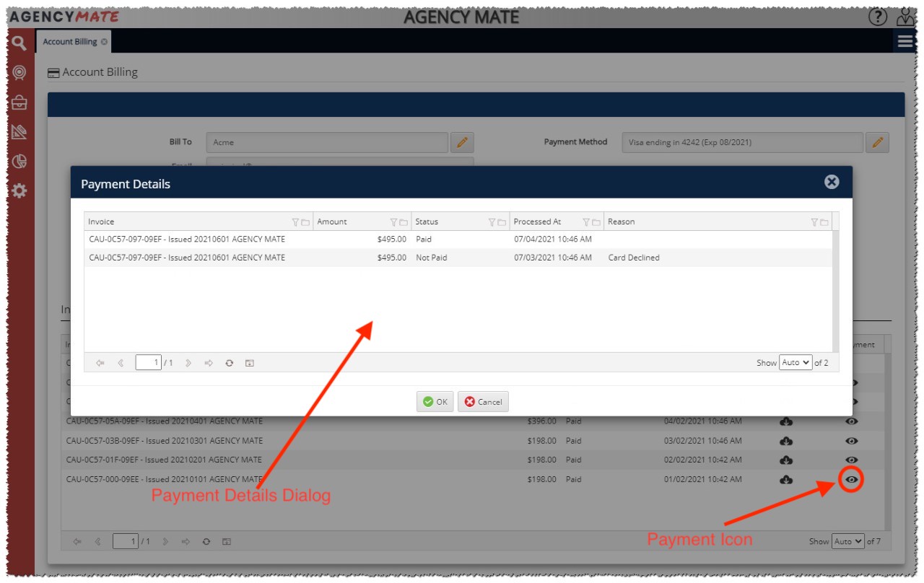924x583 pixels.
Task: Download invoice issued 20210401
Action: tap(786, 421)
